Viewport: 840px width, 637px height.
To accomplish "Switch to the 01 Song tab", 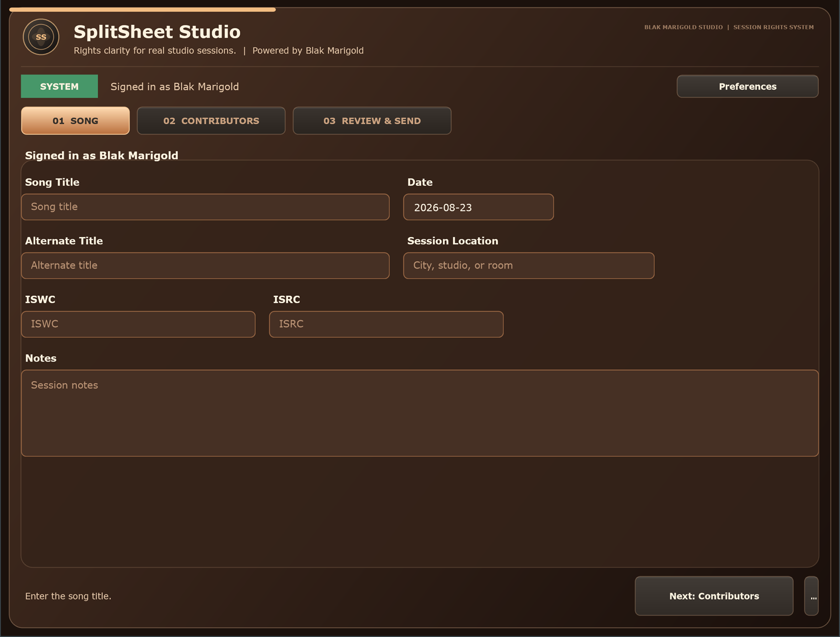I will coord(75,121).
